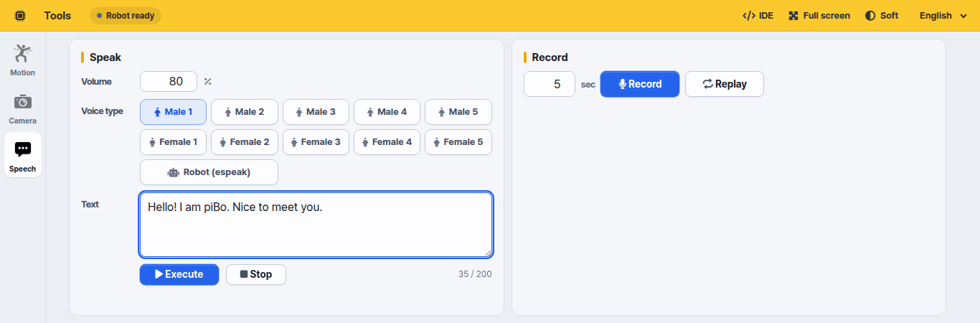The width and height of the screenshot is (980, 323).
Task: Select the Male 1 voice
Action: point(173,112)
